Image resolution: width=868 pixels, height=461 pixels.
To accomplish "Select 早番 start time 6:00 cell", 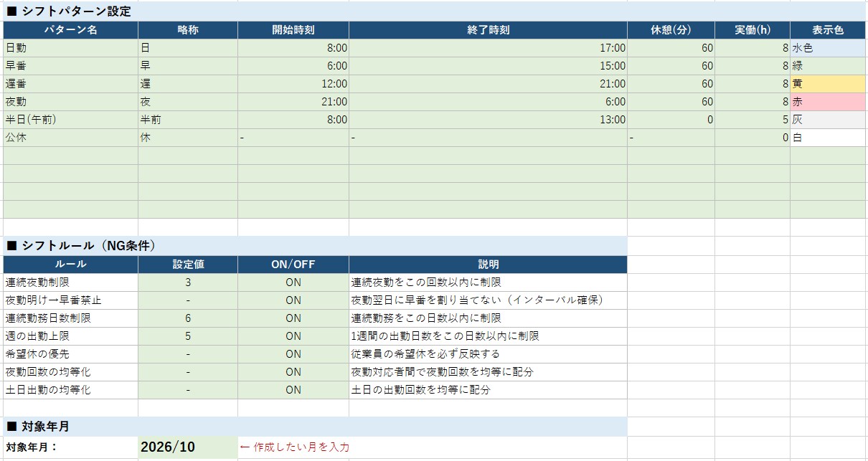I will [x=293, y=66].
